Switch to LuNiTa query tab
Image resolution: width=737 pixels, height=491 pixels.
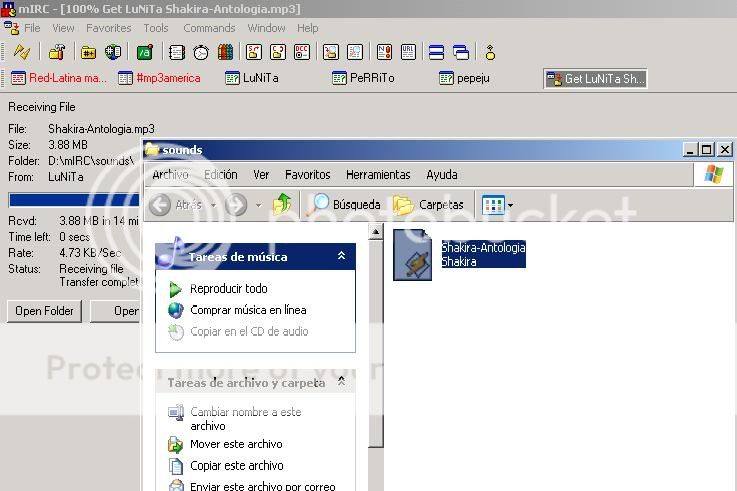[x=252, y=78]
